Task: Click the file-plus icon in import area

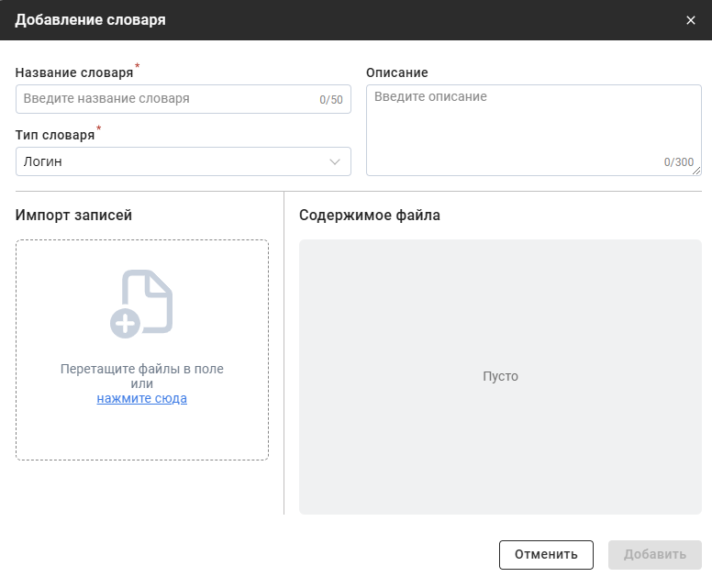Action: coord(142,303)
